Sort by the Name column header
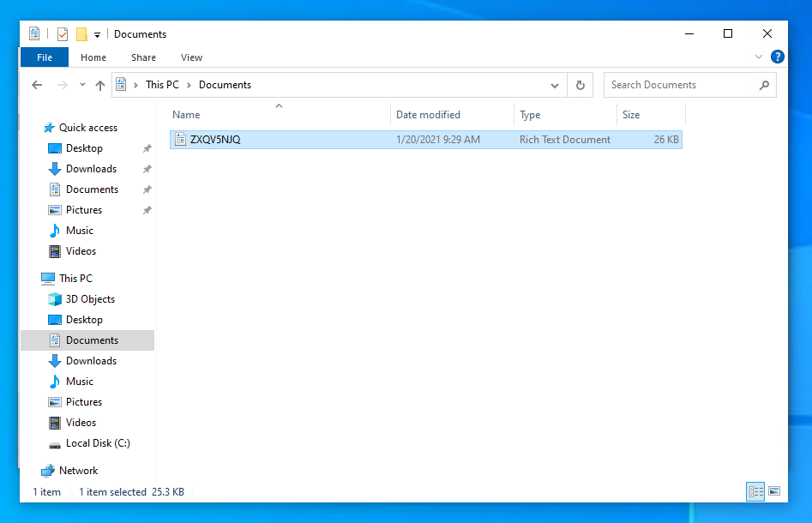 [x=280, y=115]
